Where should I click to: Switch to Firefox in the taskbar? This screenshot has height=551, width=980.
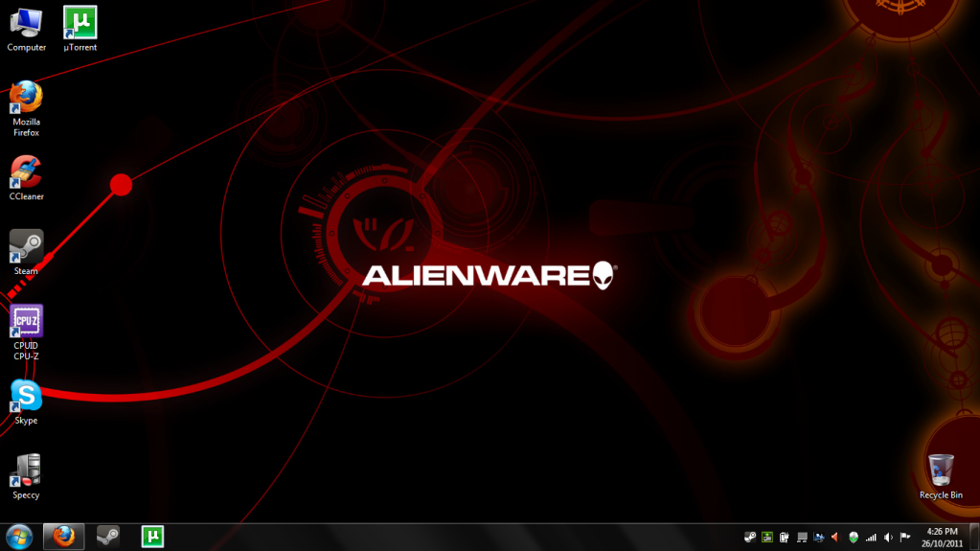coord(64,537)
